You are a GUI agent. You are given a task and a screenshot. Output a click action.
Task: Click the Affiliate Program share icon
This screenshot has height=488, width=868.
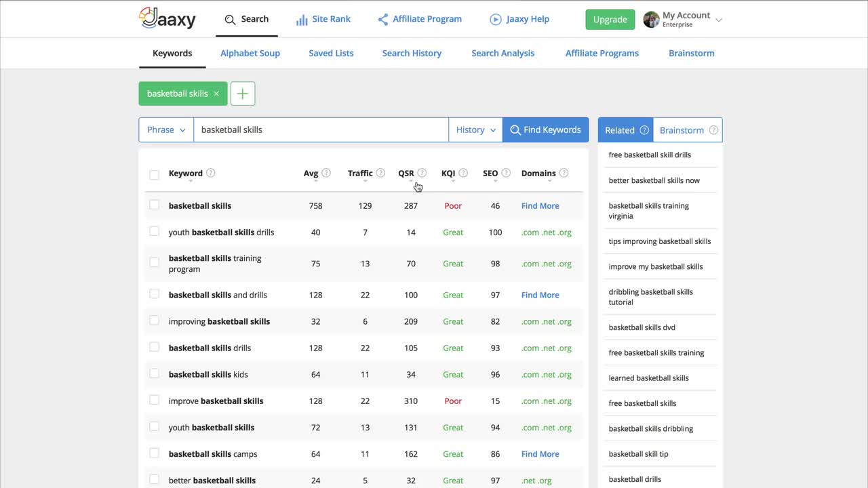point(383,20)
